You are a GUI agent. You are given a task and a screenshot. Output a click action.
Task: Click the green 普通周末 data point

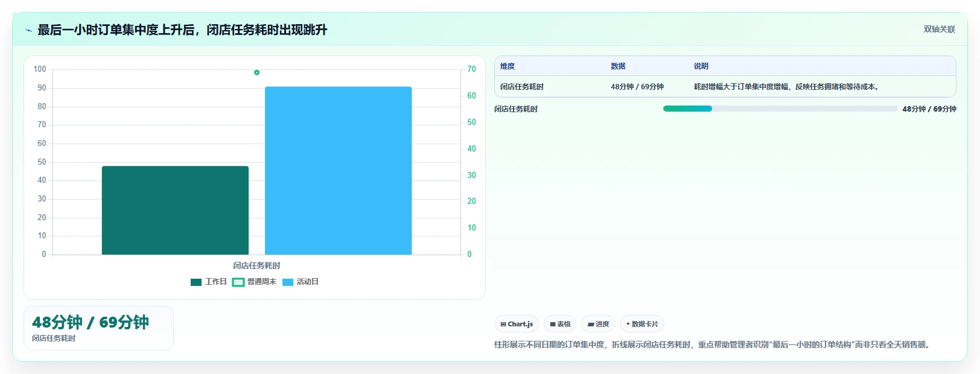click(x=256, y=72)
